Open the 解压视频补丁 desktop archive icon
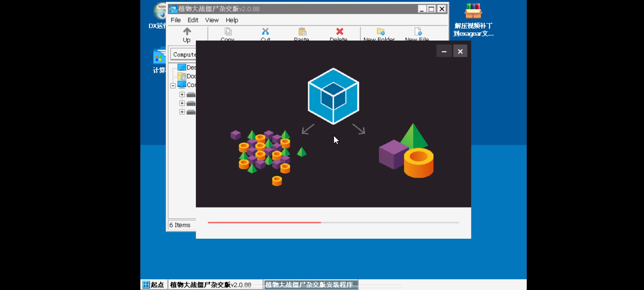This screenshot has width=644, height=290. (x=473, y=20)
